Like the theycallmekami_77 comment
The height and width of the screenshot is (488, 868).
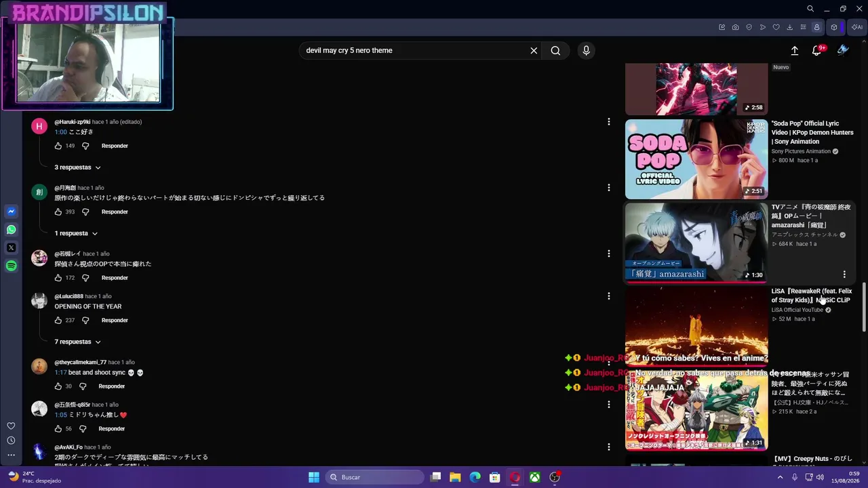coord(58,386)
